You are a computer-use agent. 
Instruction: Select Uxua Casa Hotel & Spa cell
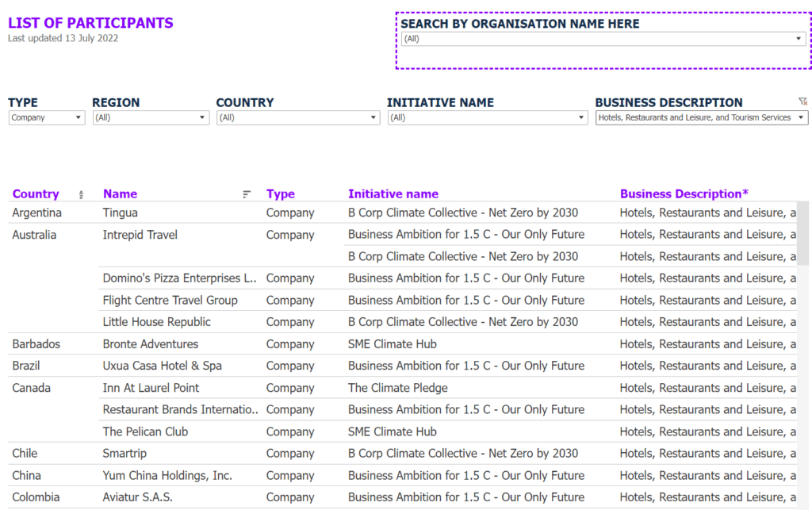162,366
